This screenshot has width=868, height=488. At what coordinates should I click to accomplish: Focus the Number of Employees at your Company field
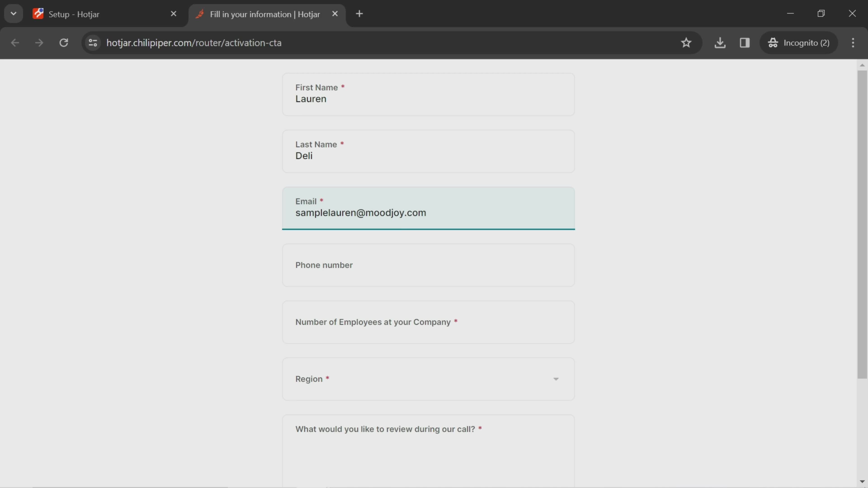click(x=428, y=322)
